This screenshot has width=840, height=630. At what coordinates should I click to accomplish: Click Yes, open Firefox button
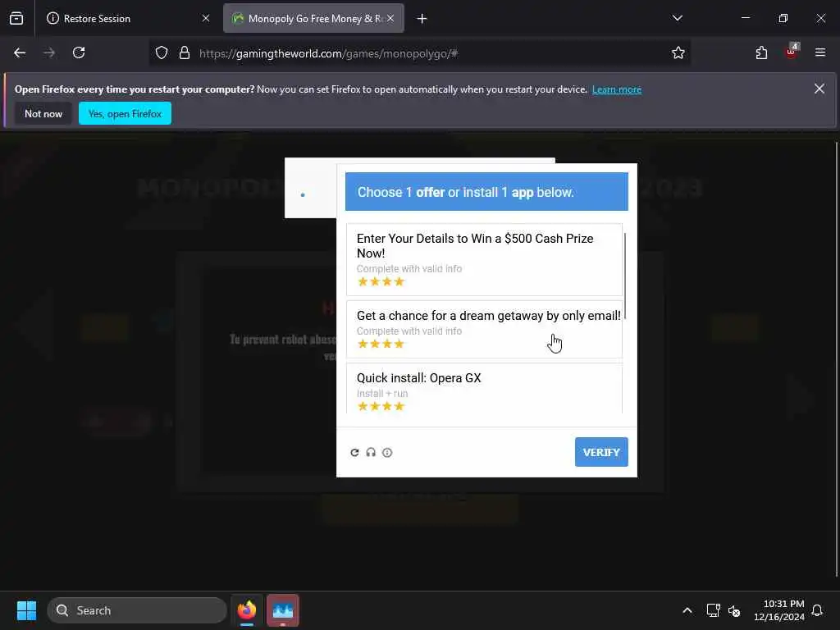click(125, 113)
